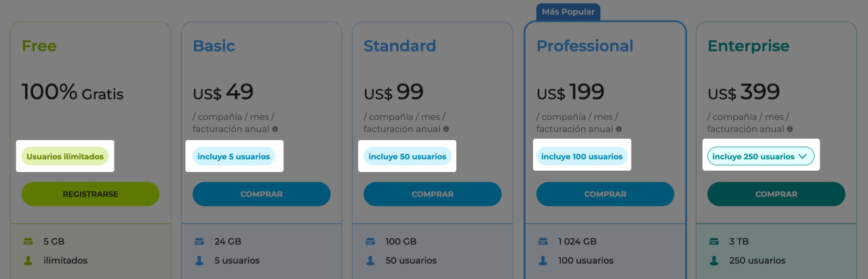Click the user icon beside "5 usuarios"

[199, 260]
